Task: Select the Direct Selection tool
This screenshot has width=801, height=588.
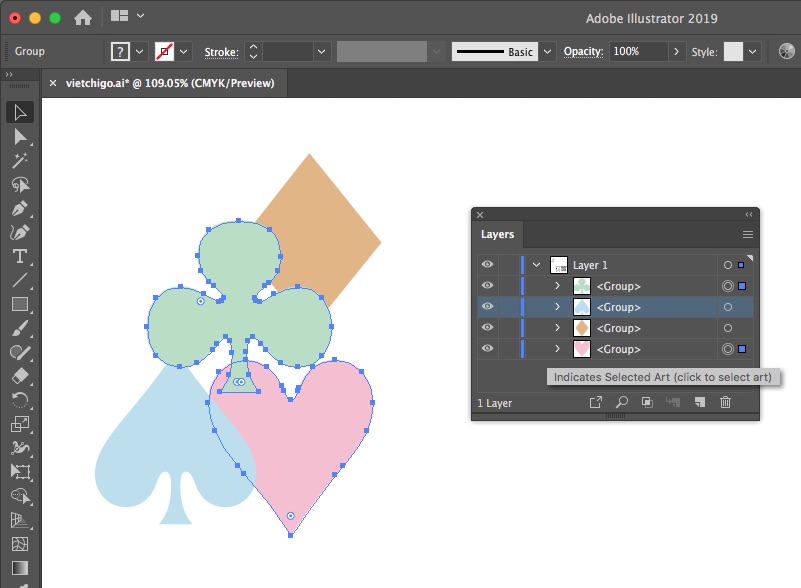Action: point(20,136)
